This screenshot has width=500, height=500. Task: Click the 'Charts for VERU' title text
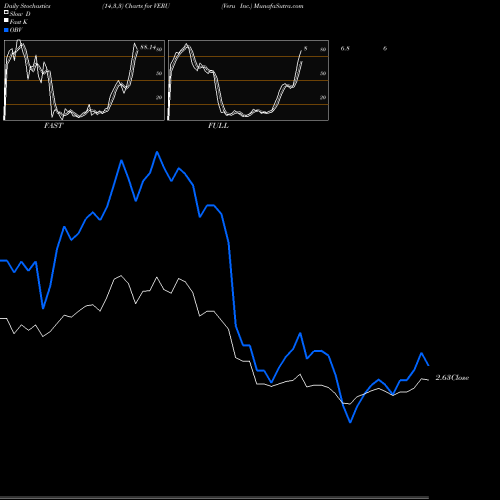point(147,6)
